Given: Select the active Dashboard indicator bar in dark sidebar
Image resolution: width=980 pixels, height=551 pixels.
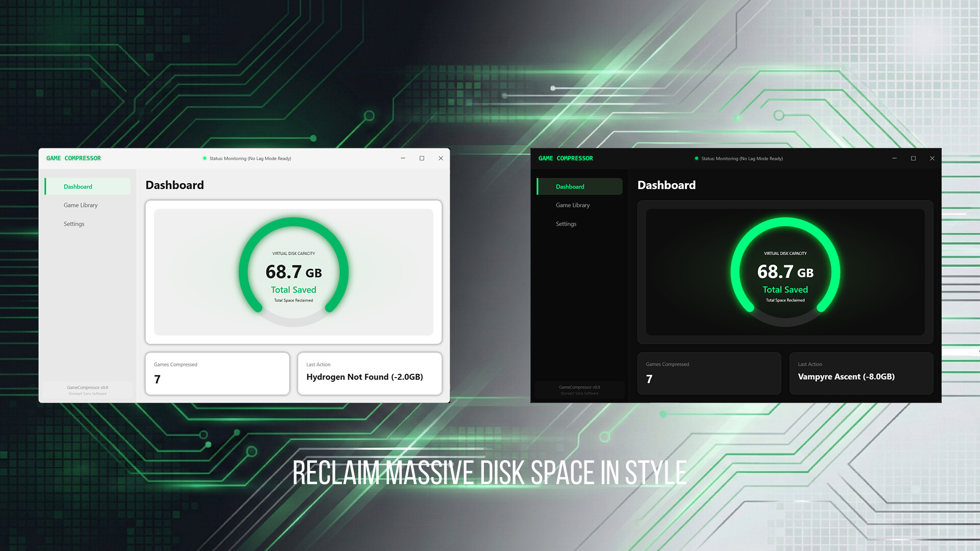Looking at the screenshot, I should 537,186.
